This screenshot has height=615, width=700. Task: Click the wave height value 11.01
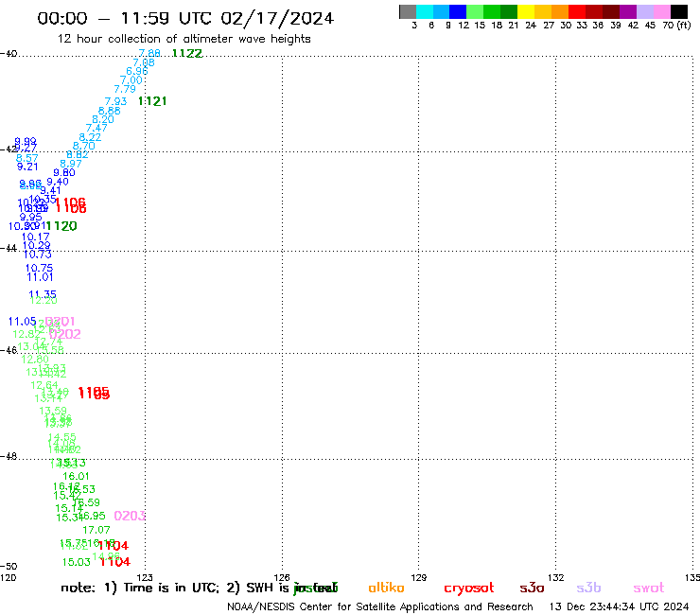[x=40, y=277]
